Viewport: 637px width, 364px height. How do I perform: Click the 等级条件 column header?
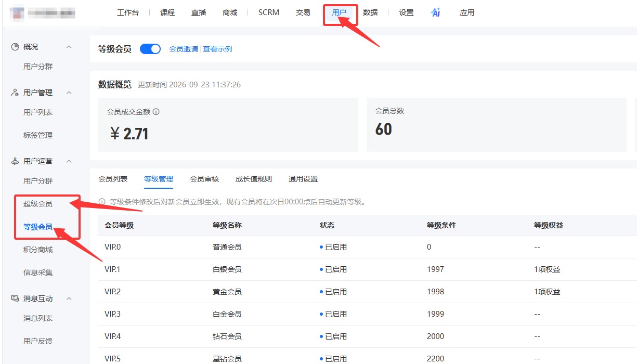tap(441, 225)
